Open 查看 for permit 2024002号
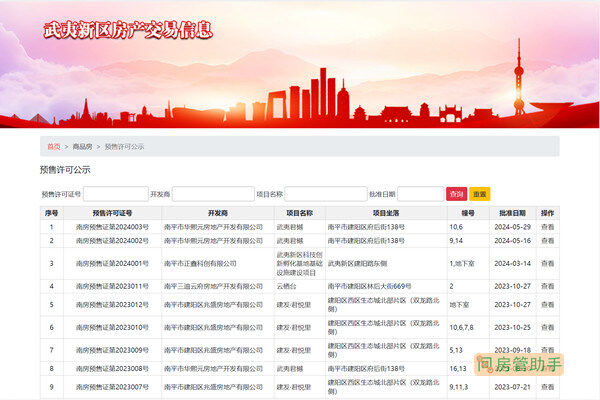The height and width of the screenshot is (400, 600). 548,241
